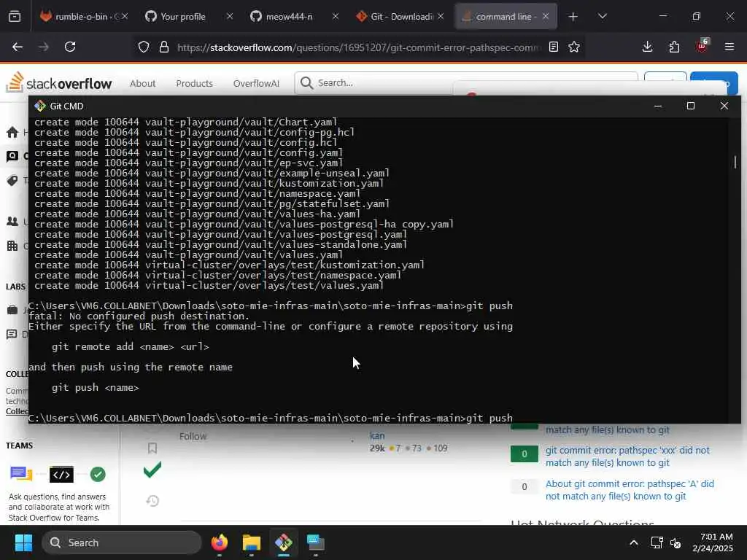Open the extensions puzzle icon
The width and height of the screenshot is (747, 560).
coord(674,47)
